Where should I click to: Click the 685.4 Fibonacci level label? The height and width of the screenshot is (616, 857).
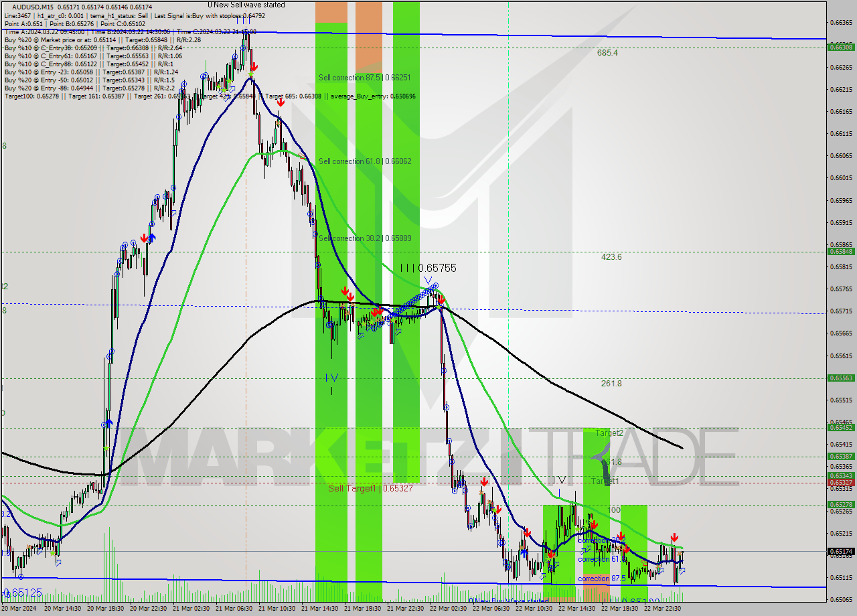coord(607,53)
